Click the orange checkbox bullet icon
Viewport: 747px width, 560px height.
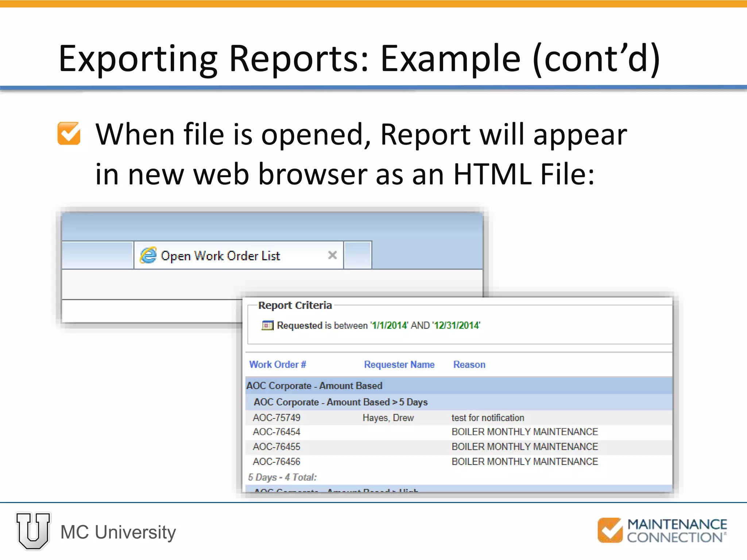[x=69, y=133]
